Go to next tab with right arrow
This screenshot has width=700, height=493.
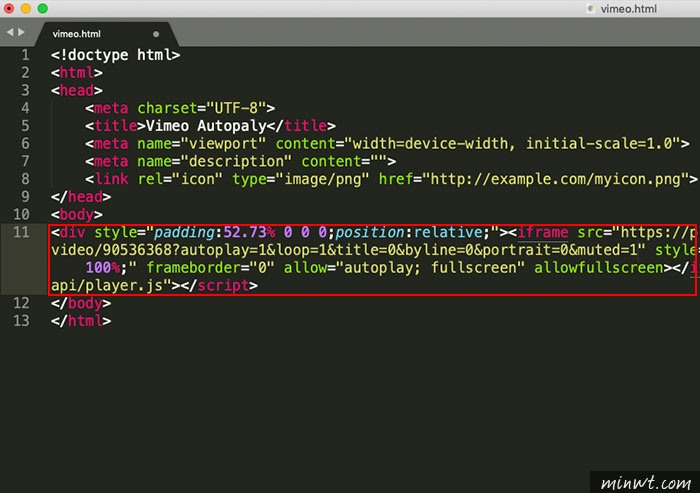[21, 32]
